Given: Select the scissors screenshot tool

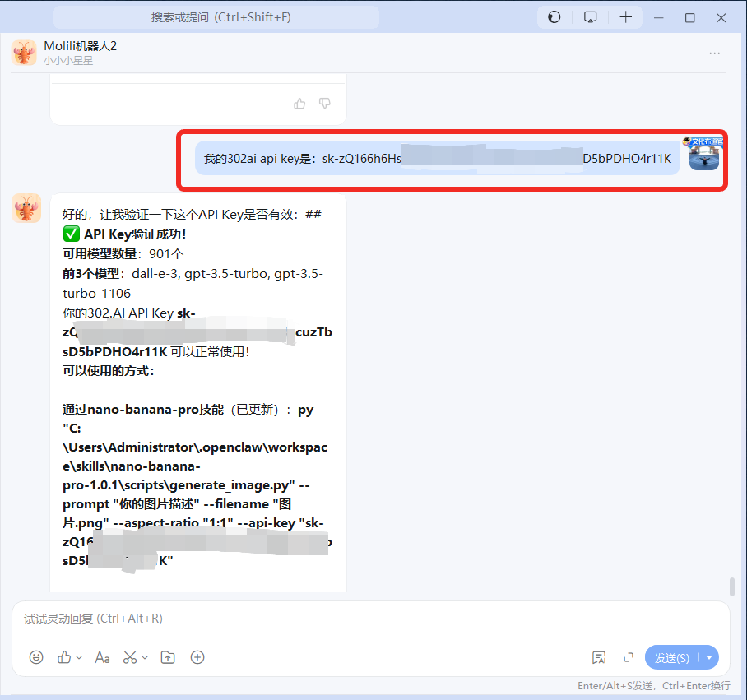Looking at the screenshot, I should (130, 657).
